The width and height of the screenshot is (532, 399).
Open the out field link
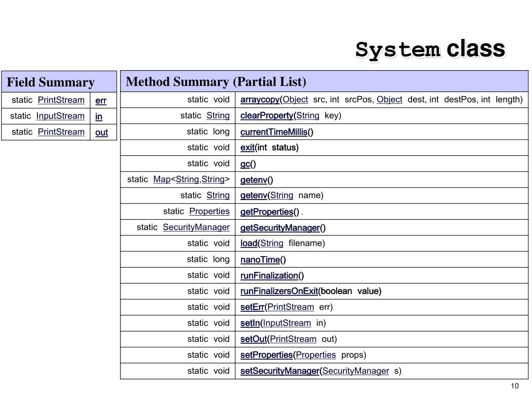coord(101,132)
